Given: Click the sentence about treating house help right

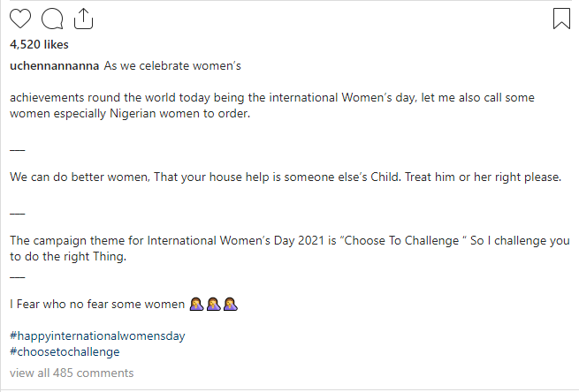Looking at the screenshot, I should pos(286,177).
